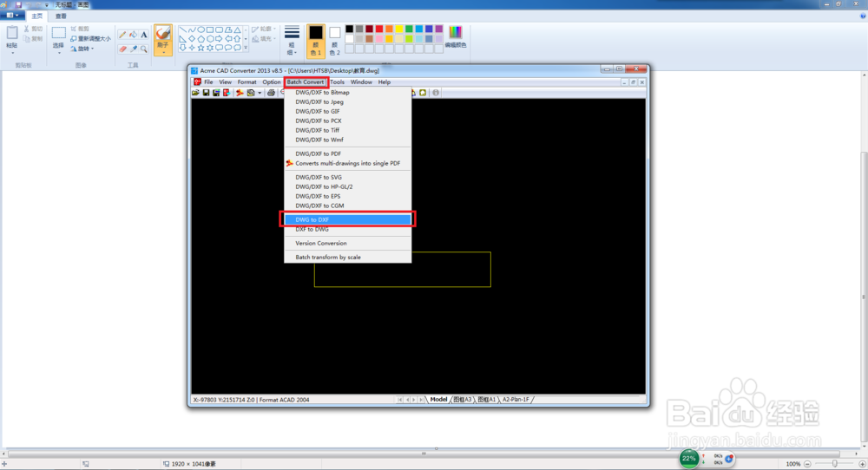Click the home view icon in Acme toolbar

[x=423, y=93]
